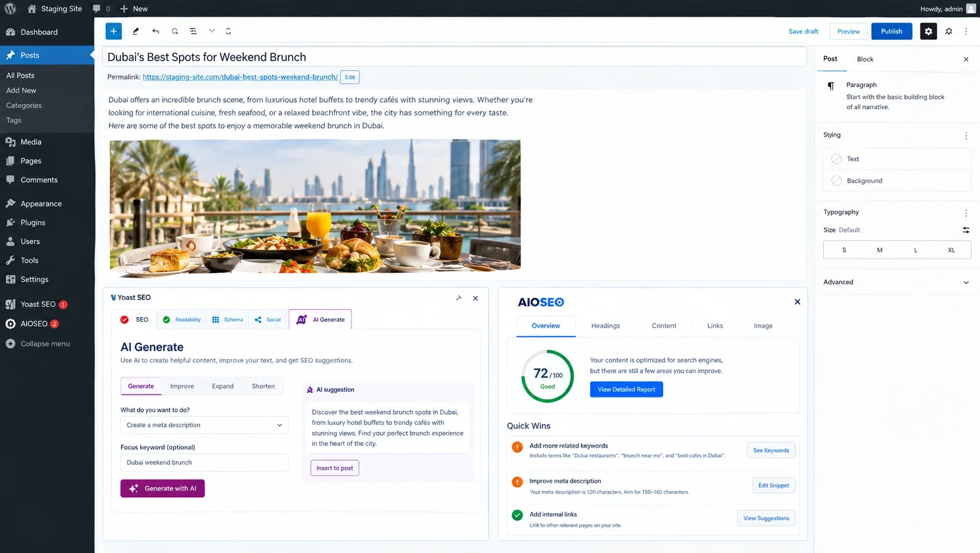Toggle the black settings gear sidebar button
980x553 pixels.
pos(928,31)
